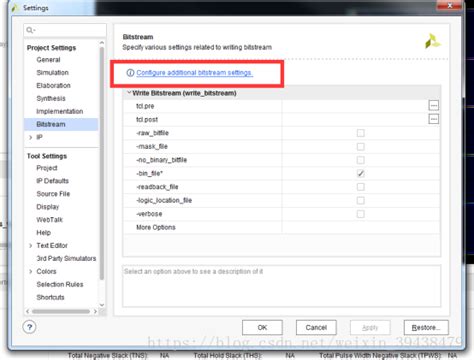Open WebTalk settings
The height and width of the screenshot is (360, 474).
(x=49, y=220)
